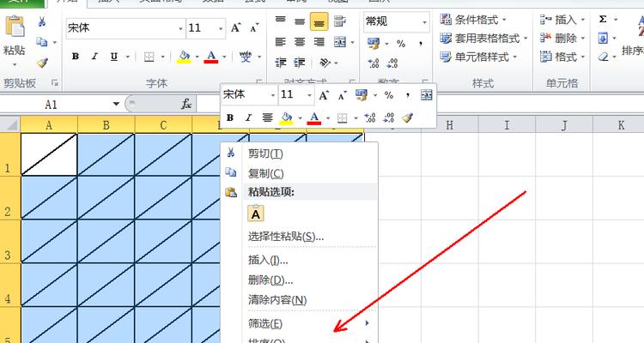The width and height of the screenshot is (644, 343).
Task: Click the large Paste (粘贴) clipboard icon
Action: click(15, 27)
